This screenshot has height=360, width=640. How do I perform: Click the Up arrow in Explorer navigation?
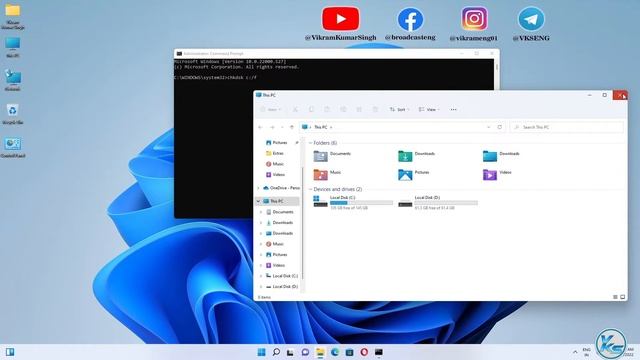click(291, 127)
